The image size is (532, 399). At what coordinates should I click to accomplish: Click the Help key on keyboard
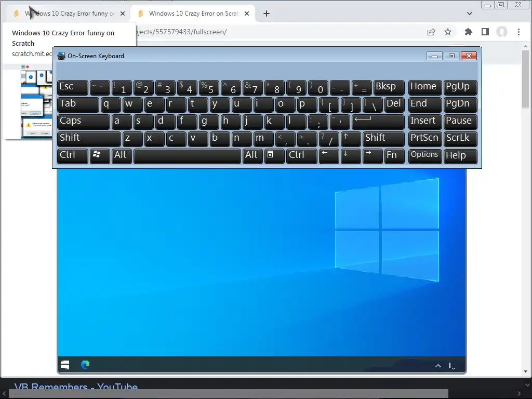460,156
